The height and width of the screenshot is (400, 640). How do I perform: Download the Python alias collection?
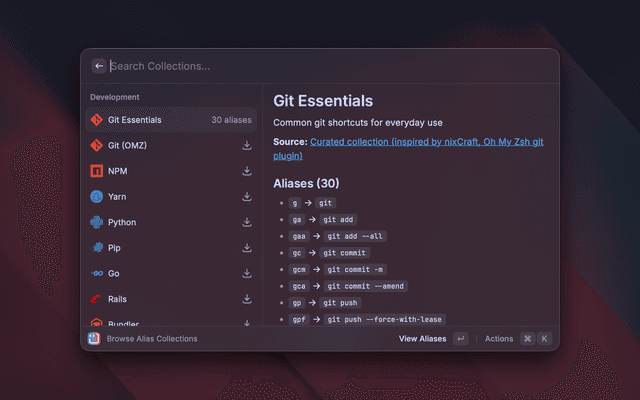tap(247, 222)
